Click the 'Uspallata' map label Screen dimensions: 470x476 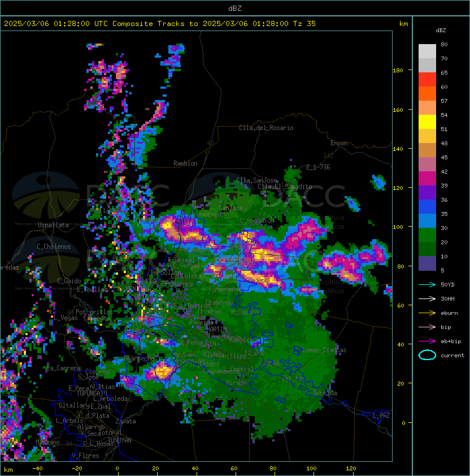(x=53, y=225)
